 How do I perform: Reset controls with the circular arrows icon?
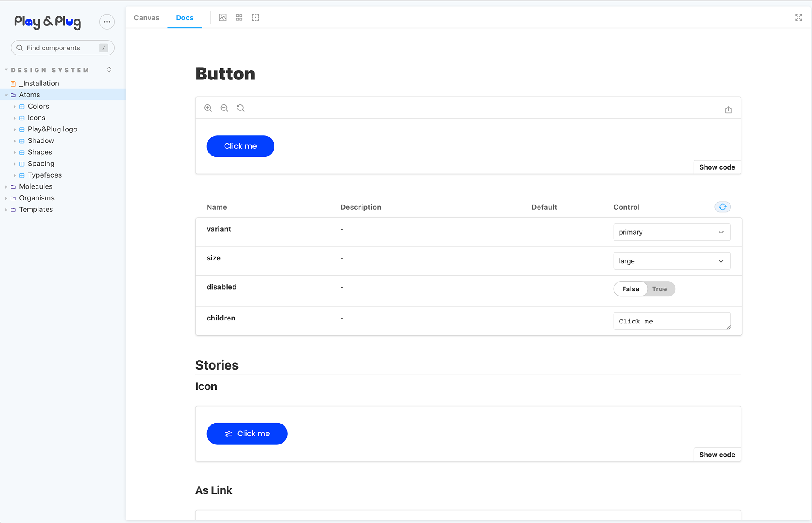click(722, 207)
